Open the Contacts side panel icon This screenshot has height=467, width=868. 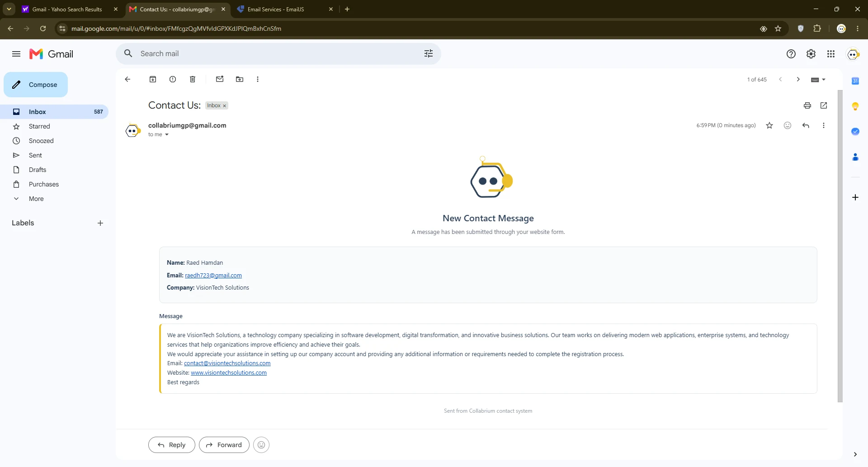pos(855,157)
